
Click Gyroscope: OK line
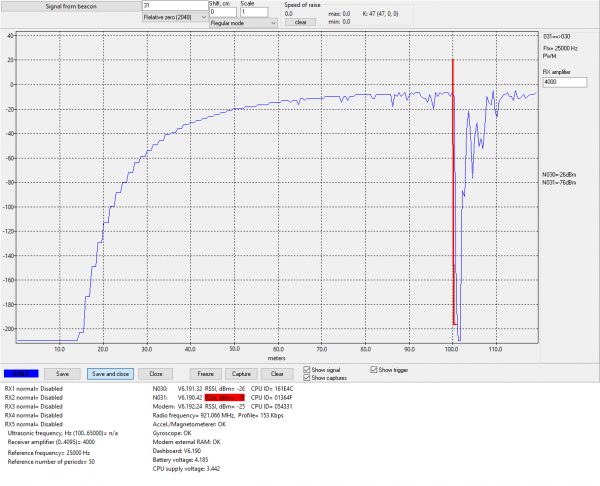pos(172,433)
